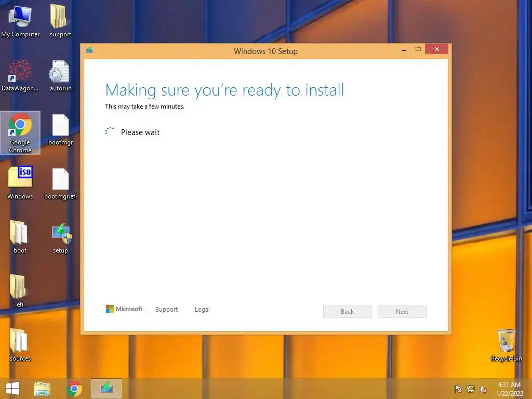
Task: Open the Support link
Action: tap(167, 310)
